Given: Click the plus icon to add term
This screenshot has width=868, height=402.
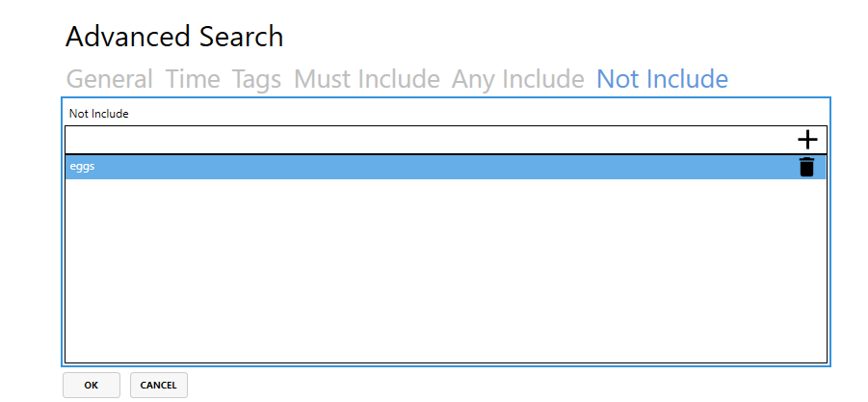Looking at the screenshot, I should 807,140.
